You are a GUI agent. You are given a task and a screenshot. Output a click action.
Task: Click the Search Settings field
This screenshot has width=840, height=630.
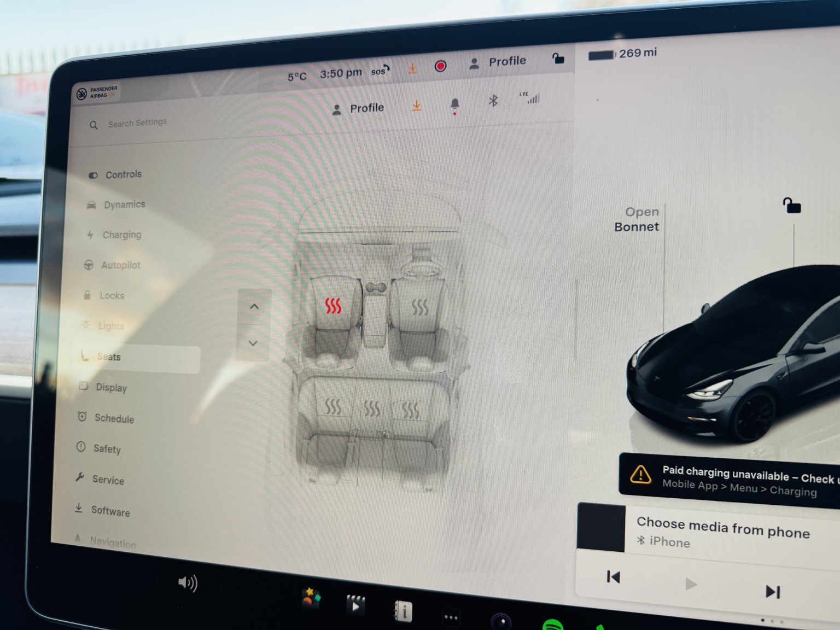click(x=137, y=123)
